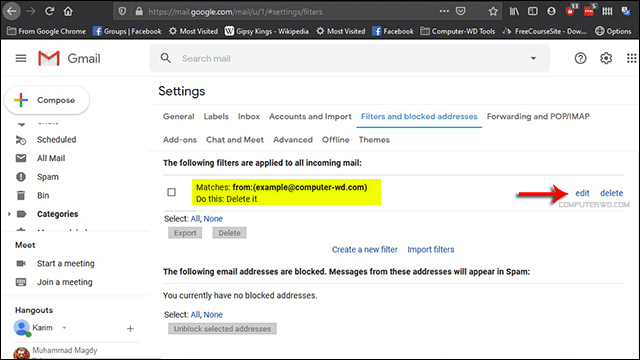Open the All Mail folder
This screenshot has height=360, width=640.
[x=51, y=158]
